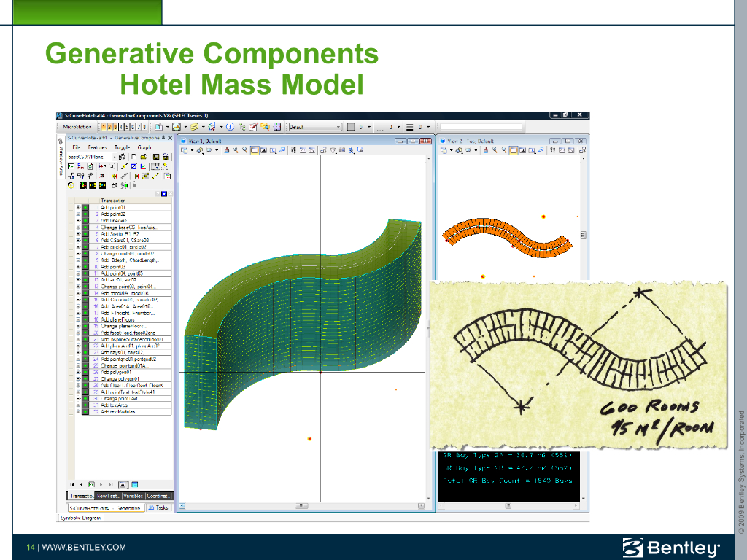Click View 2 vertical scrollbar thumb
Screen dimensions: 747x560
click(583, 236)
